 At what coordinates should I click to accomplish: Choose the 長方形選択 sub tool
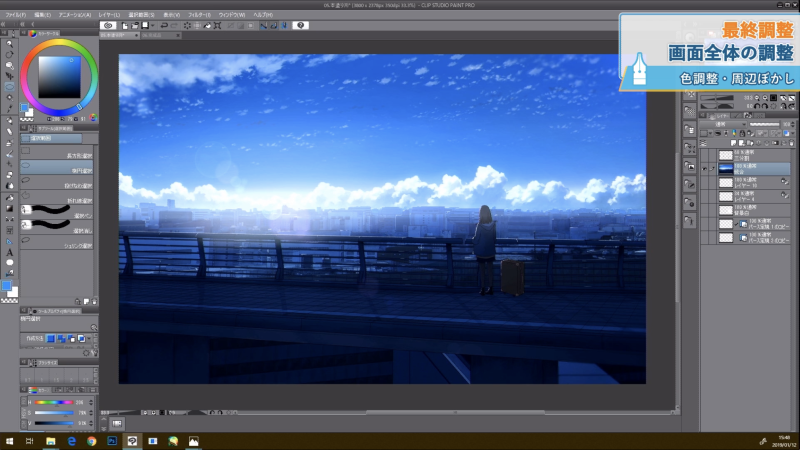coord(57,152)
